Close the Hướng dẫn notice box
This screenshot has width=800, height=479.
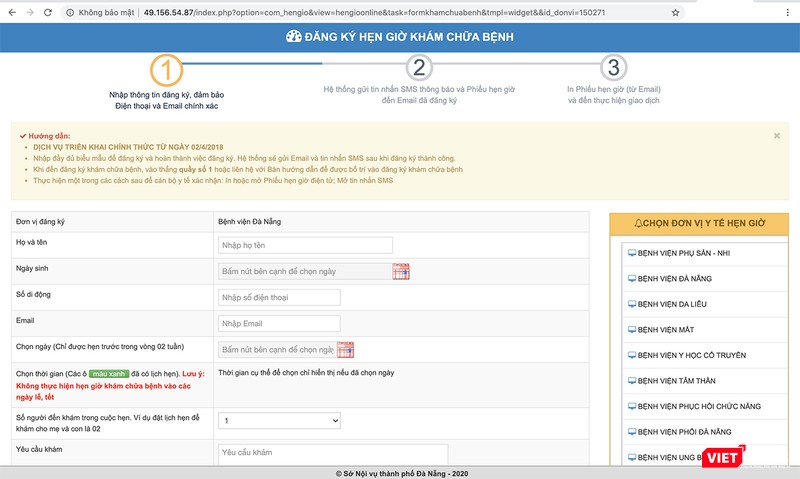(x=777, y=136)
